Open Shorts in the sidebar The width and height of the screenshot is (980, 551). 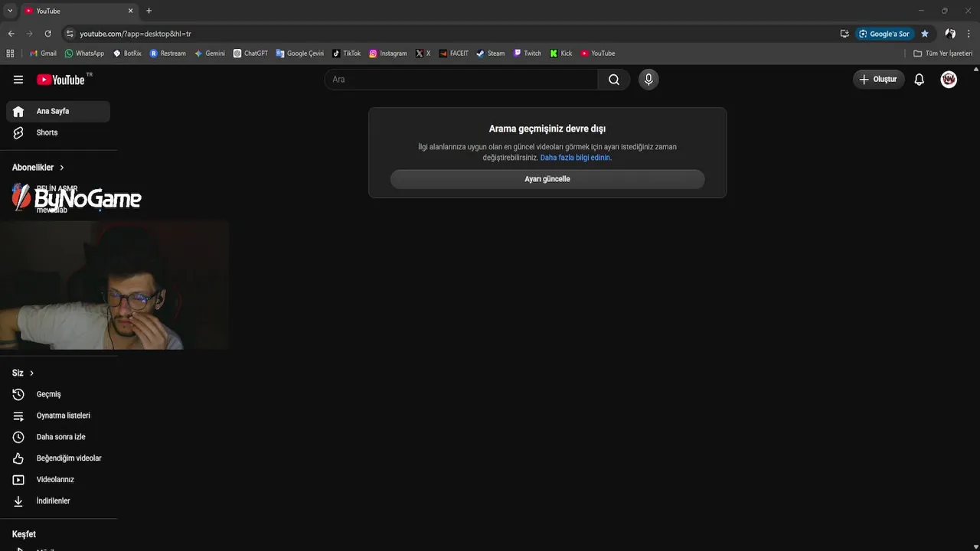pyautogui.click(x=58, y=133)
